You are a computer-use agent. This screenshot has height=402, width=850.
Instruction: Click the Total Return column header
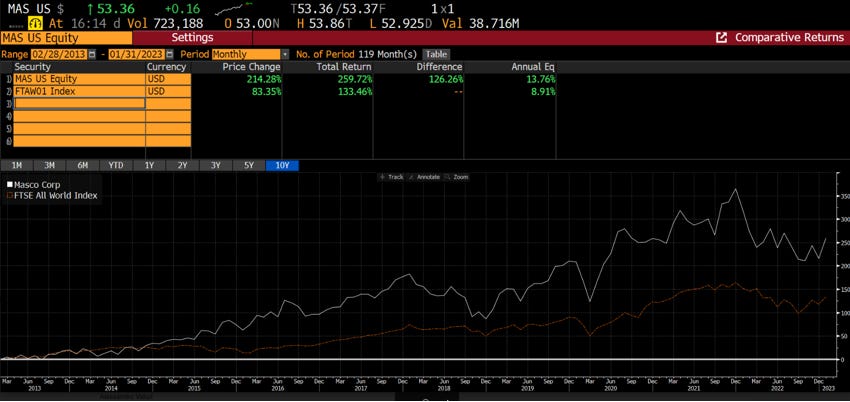(344, 67)
